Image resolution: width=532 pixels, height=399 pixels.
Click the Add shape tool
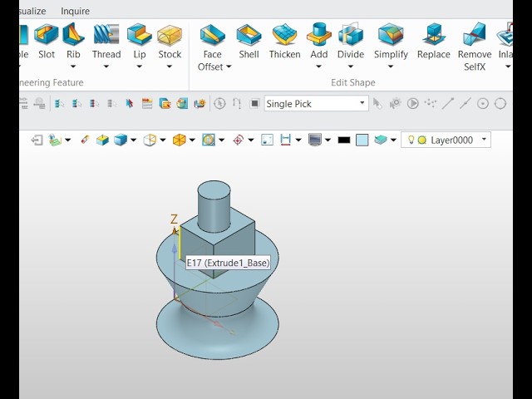tap(319, 41)
